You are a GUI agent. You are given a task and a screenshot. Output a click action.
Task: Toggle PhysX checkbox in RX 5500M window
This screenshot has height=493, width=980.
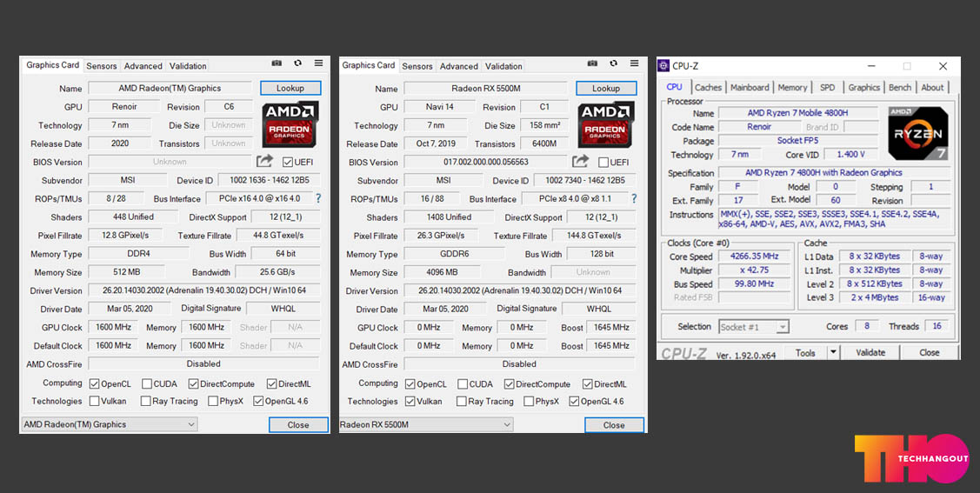click(529, 401)
